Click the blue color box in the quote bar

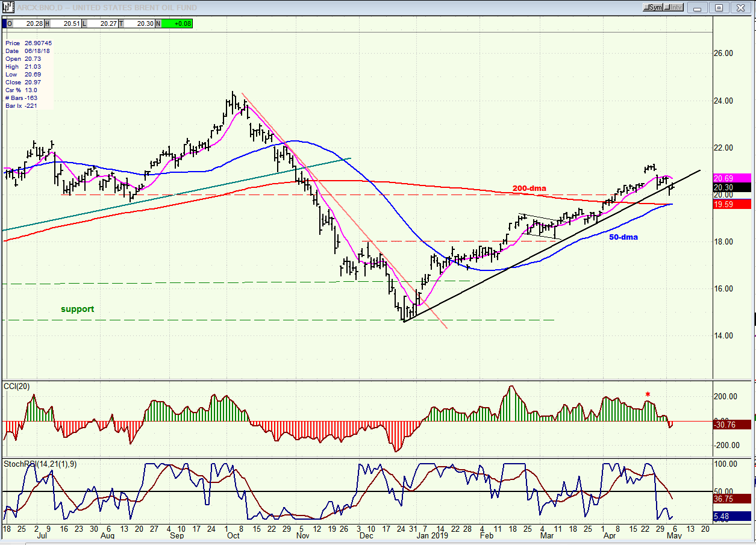pyautogui.click(x=4, y=23)
